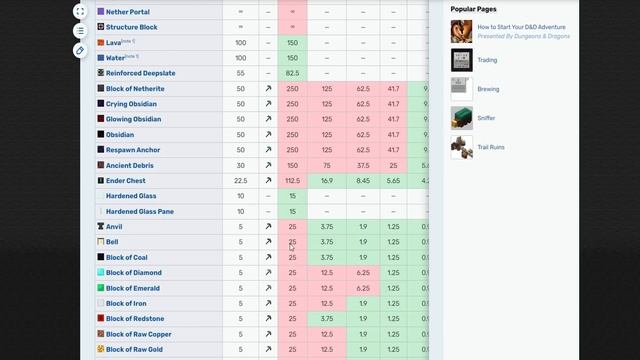640x360 pixels.
Task: Click the Trail Ruins thumbnail
Action: tap(462, 147)
